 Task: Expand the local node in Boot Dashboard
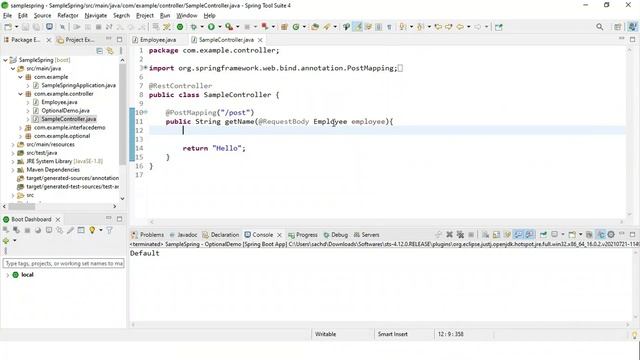[7, 275]
